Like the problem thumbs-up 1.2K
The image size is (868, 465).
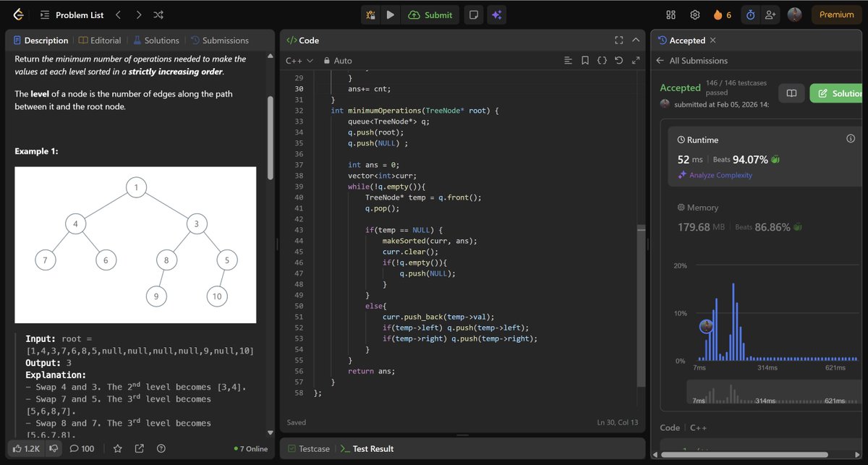click(26, 448)
